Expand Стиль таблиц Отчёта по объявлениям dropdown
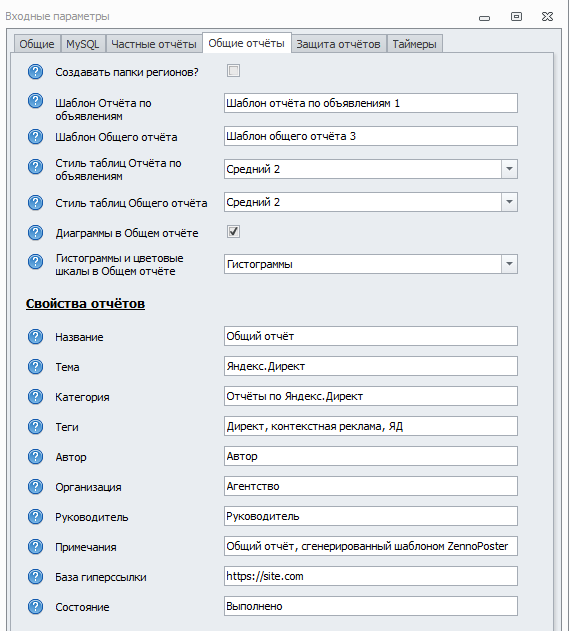 [509, 169]
